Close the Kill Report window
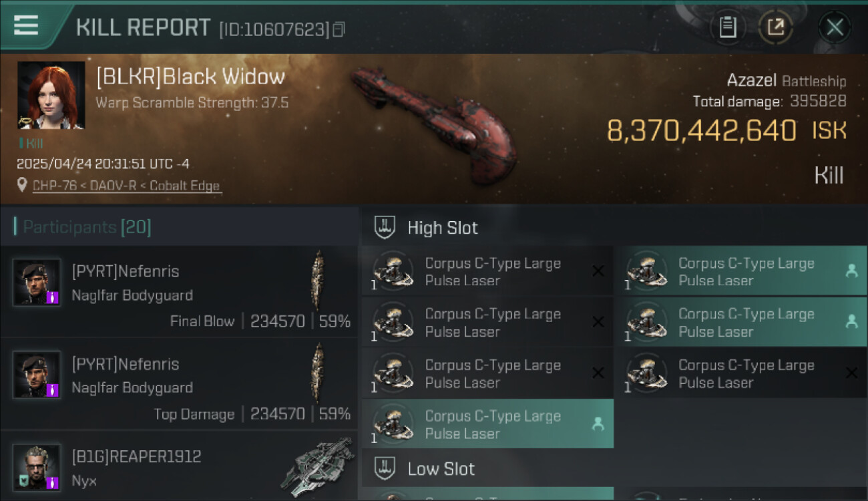 pos(835,27)
